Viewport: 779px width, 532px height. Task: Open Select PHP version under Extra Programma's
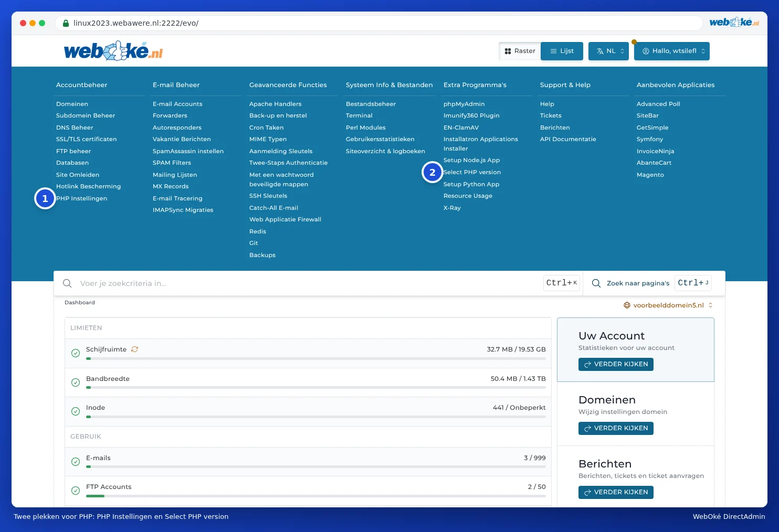click(x=472, y=172)
